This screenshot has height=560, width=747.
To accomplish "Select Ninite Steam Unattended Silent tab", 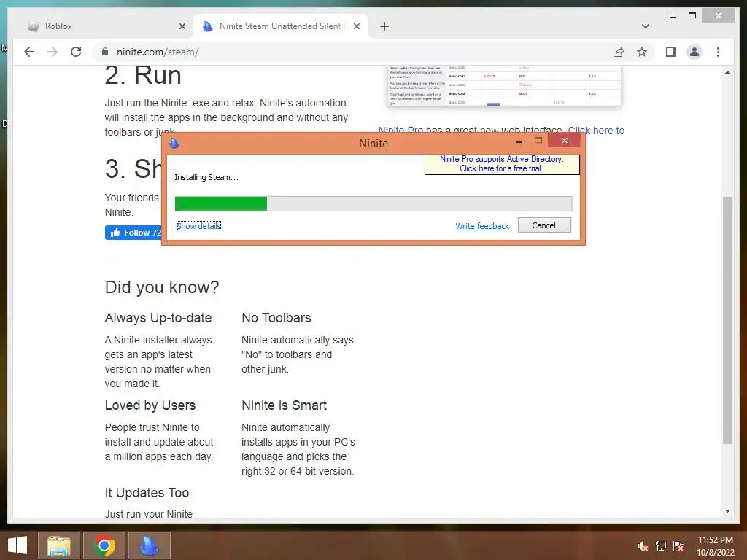I will tap(280, 27).
